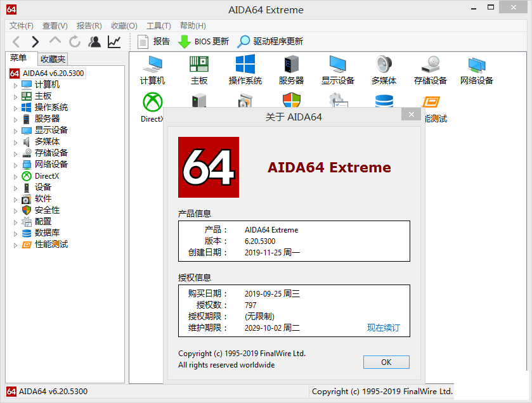Open 显示设备 icon in main pane
Screen dimensions: 532x403
tap(338, 70)
